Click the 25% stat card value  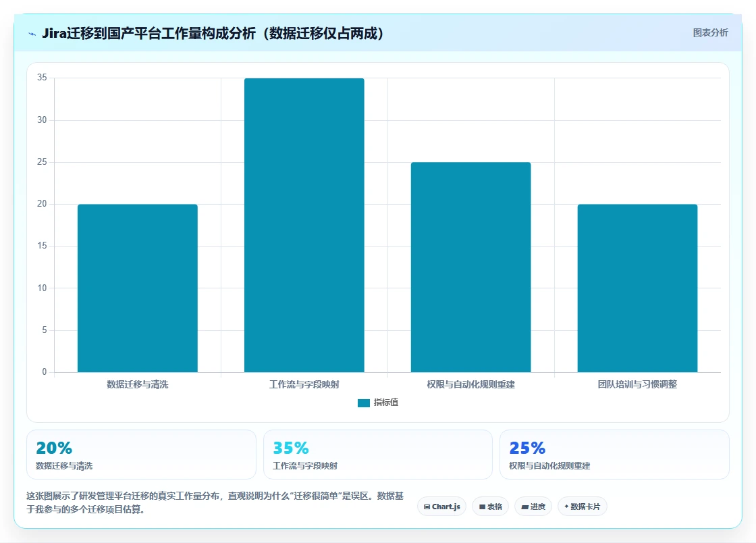coord(527,448)
